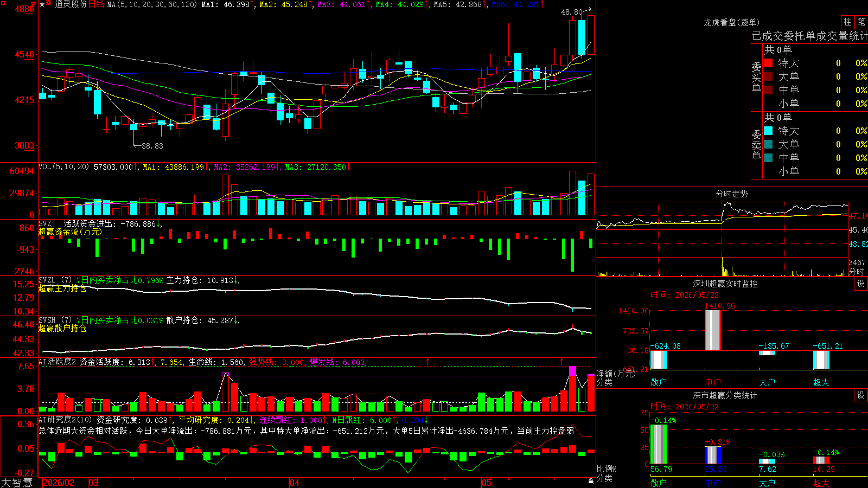
Task: Click the 56.79 散户 ratio value
Action: (x=661, y=469)
